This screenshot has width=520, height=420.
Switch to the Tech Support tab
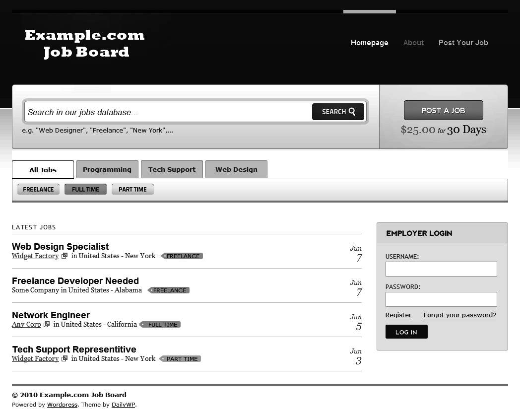pos(172,169)
